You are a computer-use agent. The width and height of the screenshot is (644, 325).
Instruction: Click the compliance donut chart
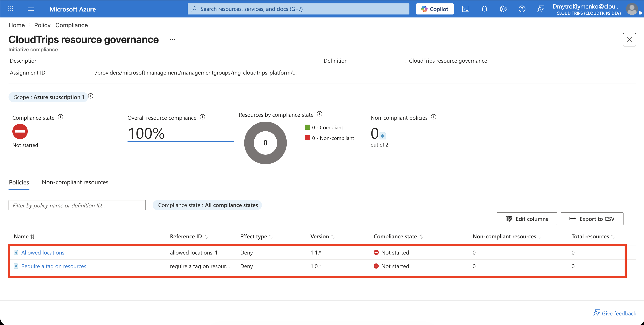pyautogui.click(x=265, y=143)
